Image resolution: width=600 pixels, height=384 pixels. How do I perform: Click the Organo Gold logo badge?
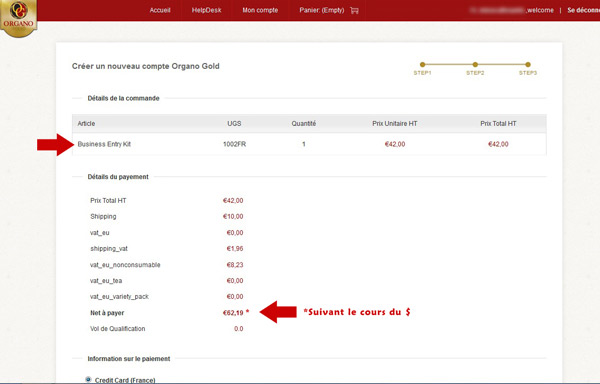(18, 18)
